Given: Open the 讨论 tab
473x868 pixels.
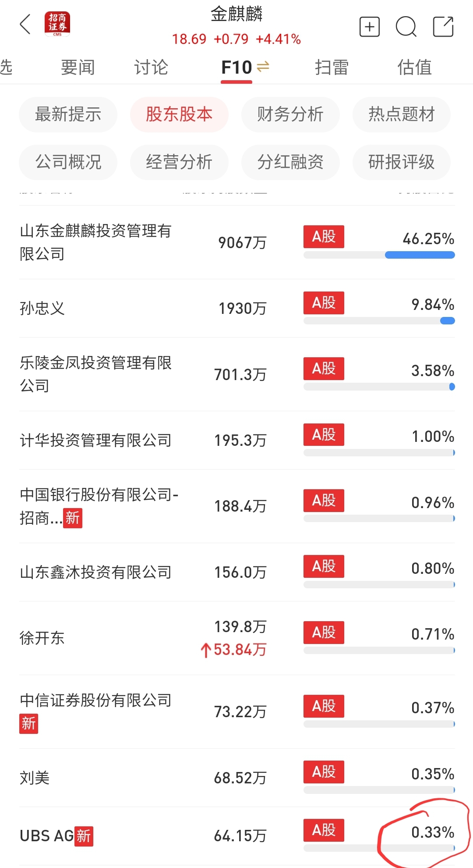Looking at the screenshot, I should tap(151, 68).
